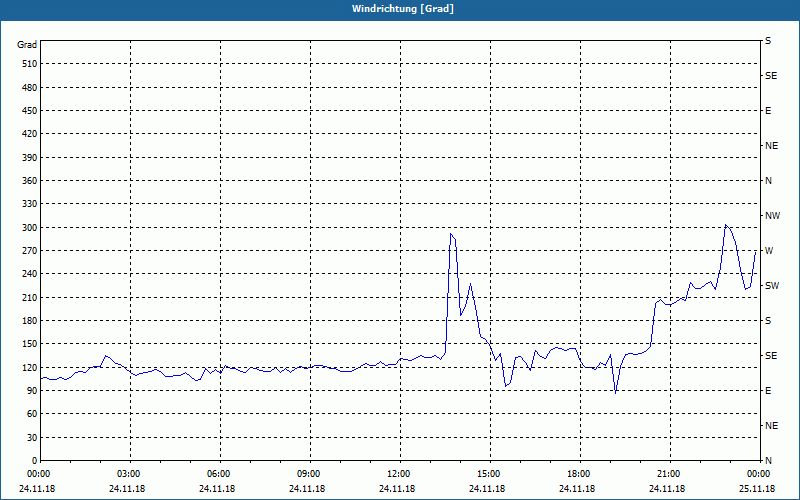The image size is (800, 500).
Task: Select the 25.11.18 date label
Action: click(757, 489)
